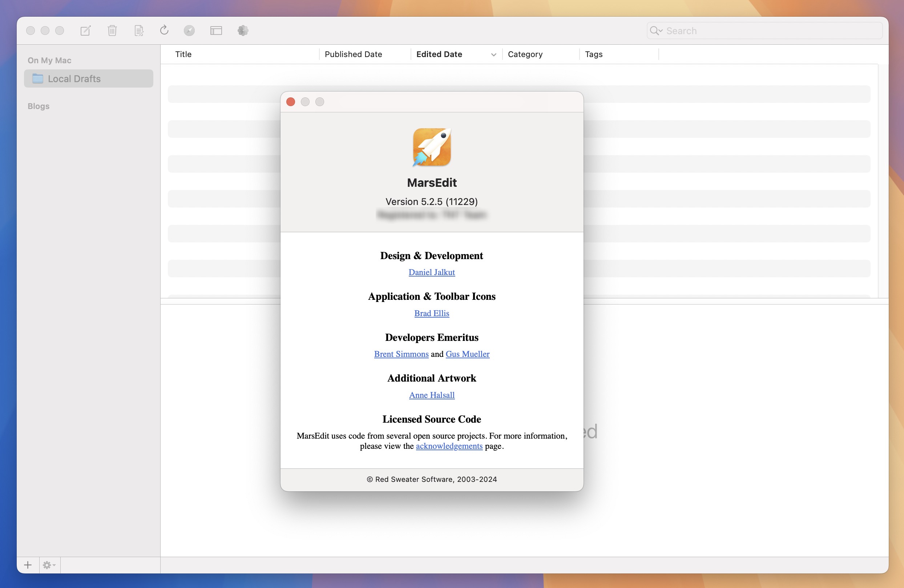This screenshot has width=904, height=588.
Task: Click the On My Mac section header
Action: tap(49, 60)
